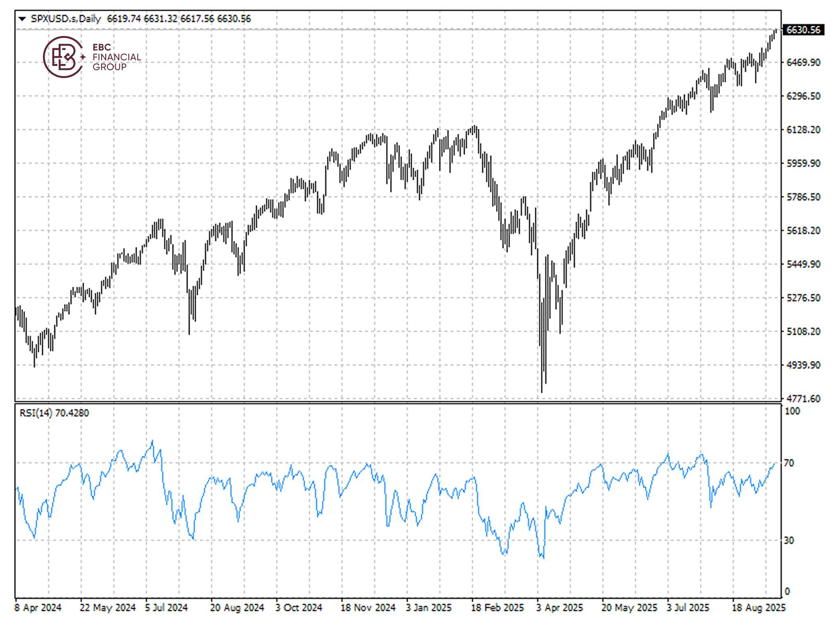Viewport: 840px width, 627px height.
Task: Click the RSI scale value 100
Action: [x=793, y=411]
